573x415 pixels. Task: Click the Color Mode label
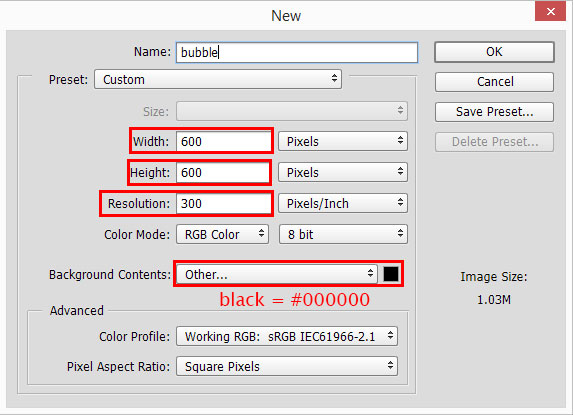pyautogui.click(x=137, y=235)
